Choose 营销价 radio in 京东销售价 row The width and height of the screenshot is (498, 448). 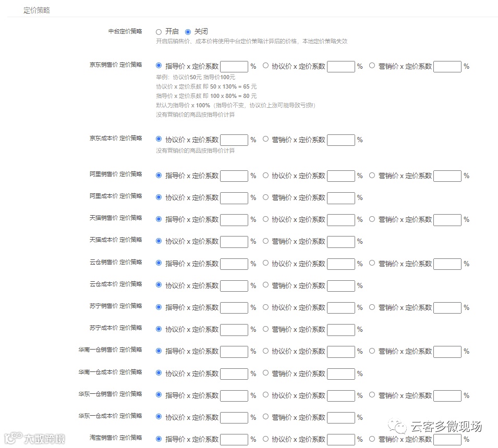pos(372,66)
